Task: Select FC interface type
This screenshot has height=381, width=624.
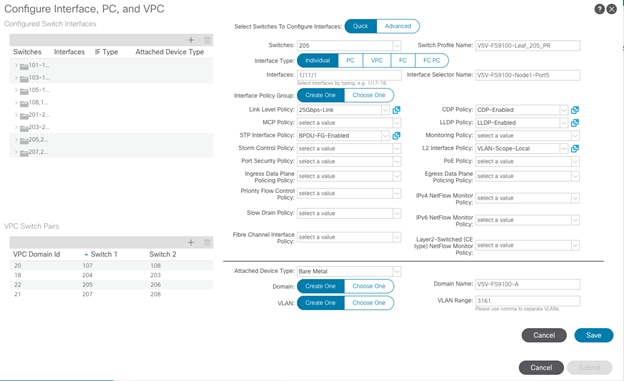Action: coord(403,61)
